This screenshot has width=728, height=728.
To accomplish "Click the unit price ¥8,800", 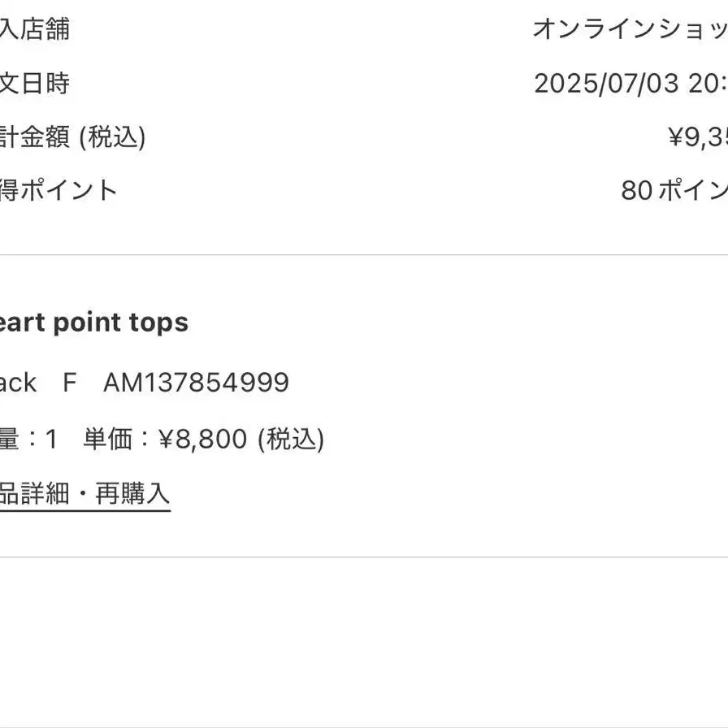I will 202,439.
